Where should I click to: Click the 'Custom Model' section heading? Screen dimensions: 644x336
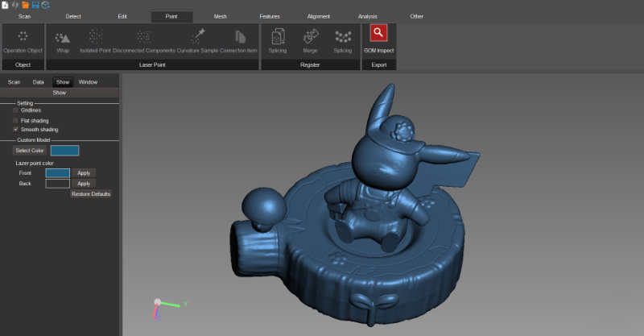click(x=33, y=140)
